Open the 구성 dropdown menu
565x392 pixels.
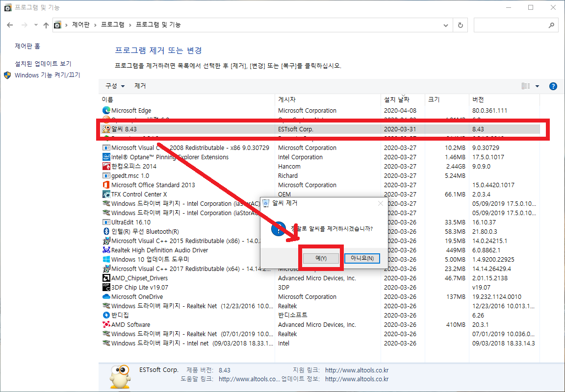(115, 86)
